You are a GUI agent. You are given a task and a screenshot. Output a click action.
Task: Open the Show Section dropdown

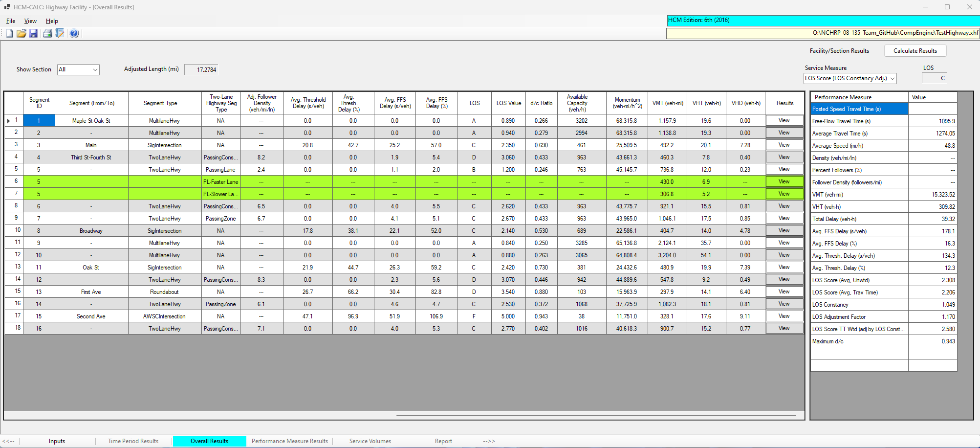pyautogui.click(x=78, y=69)
